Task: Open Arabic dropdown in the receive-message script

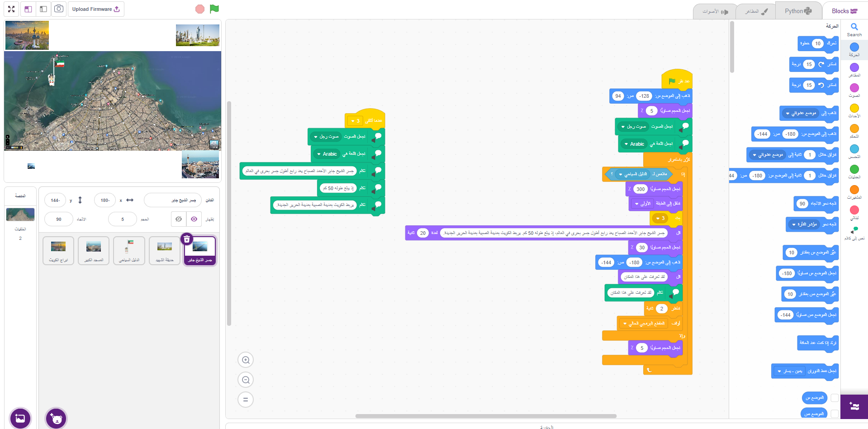Action: [327, 154]
